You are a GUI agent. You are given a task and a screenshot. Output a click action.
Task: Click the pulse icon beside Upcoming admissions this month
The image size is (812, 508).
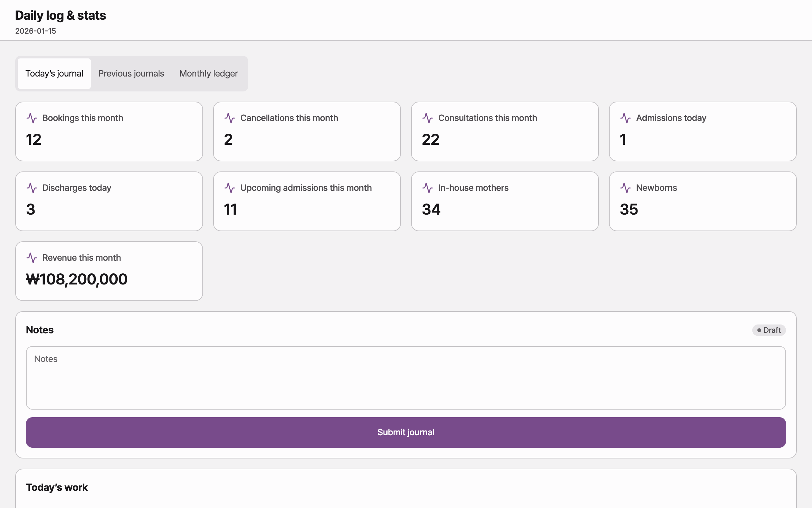230,188
